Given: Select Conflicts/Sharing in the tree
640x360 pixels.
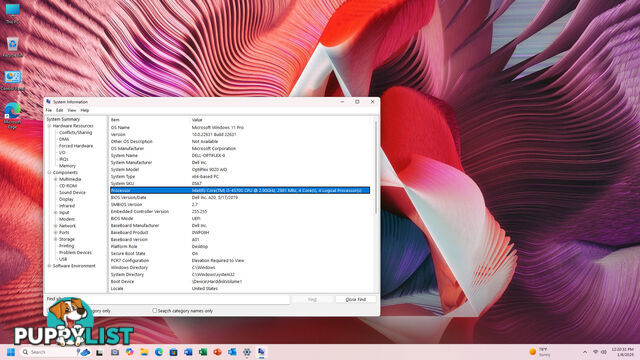Looking at the screenshot, I should [x=76, y=133].
